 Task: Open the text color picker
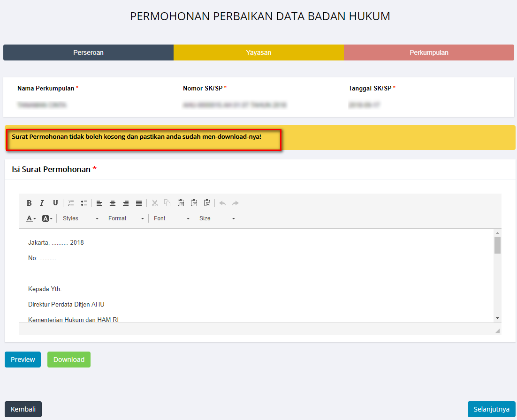pyautogui.click(x=31, y=218)
